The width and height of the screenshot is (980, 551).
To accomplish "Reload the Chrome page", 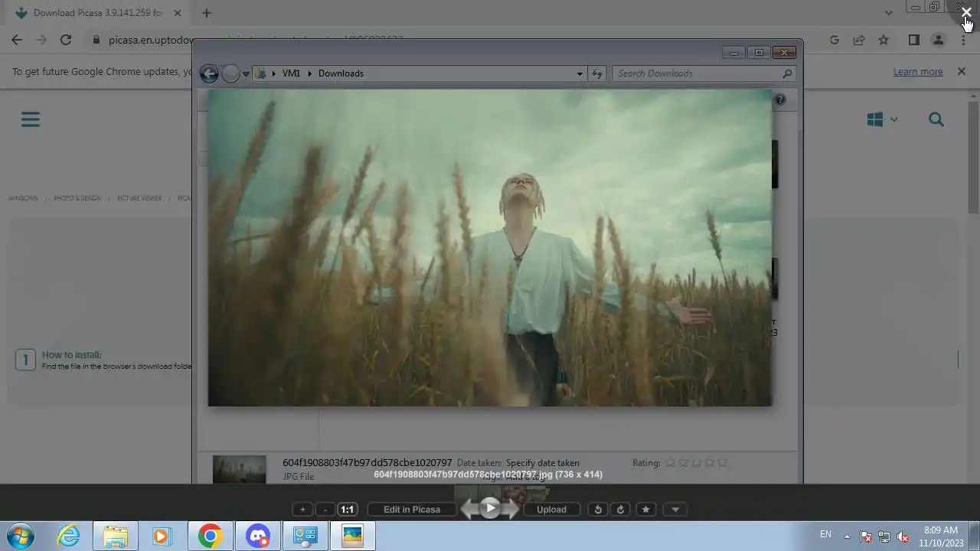I will tap(66, 40).
